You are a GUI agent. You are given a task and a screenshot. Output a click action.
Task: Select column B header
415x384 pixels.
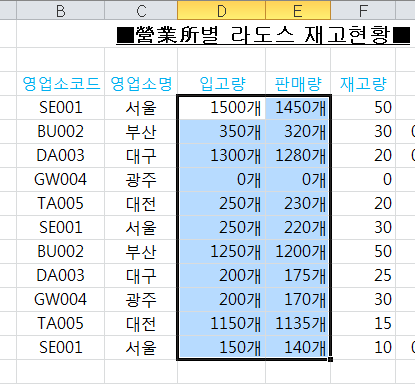(x=60, y=10)
